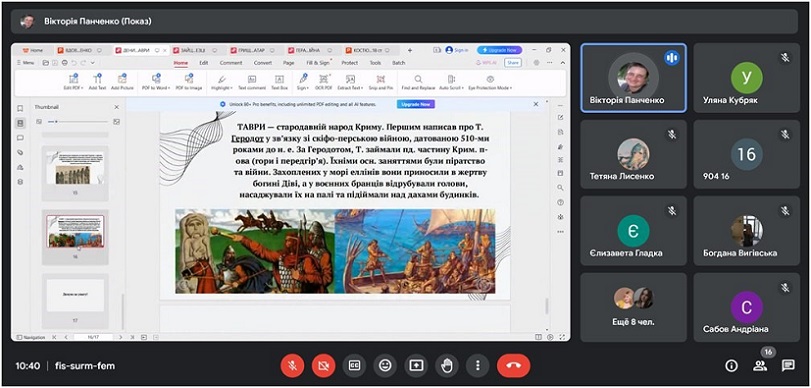Screen dimensions: 811x388
Task: Click the shrink thumbnails icon
Action: pos(39,122)
